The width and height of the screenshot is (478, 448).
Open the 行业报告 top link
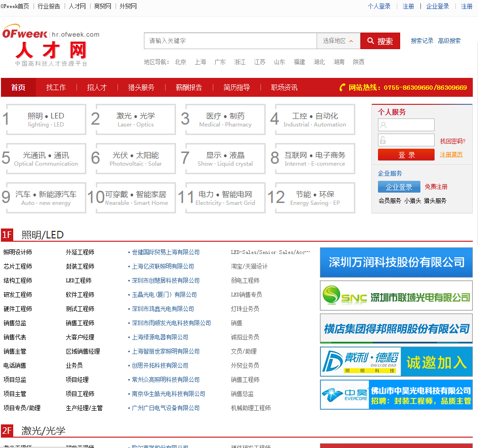tap(49, 7)
